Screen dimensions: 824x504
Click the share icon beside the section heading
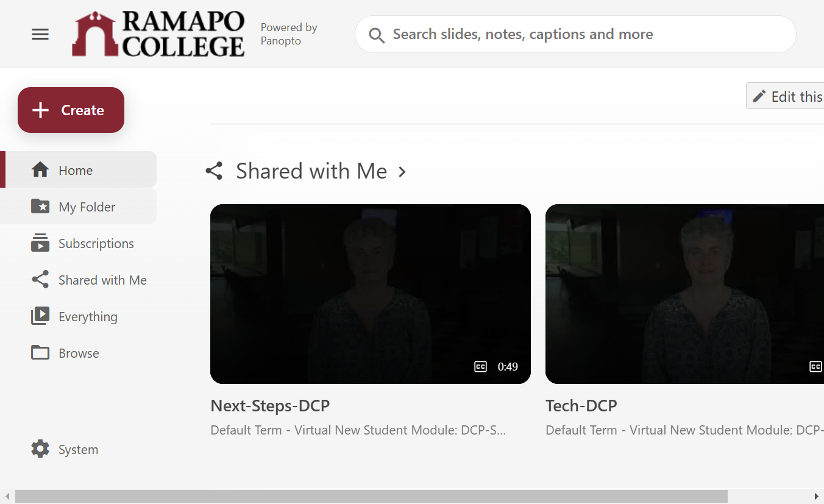(x=214, y=171)
